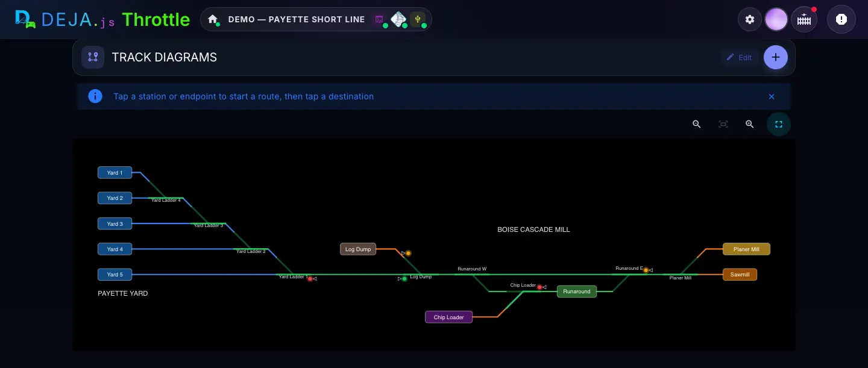Choose Sawmill as destination
The height and width of the screenshot is (368, 868).
coord(740,275)
